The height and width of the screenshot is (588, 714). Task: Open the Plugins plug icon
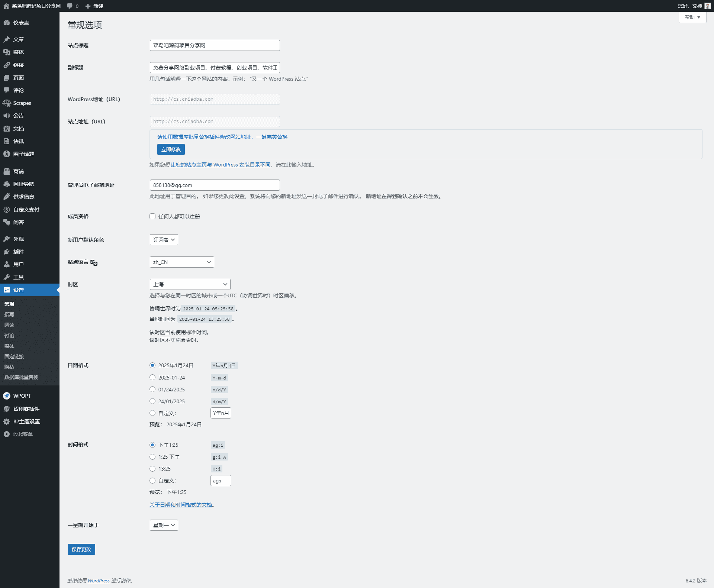[7, 252]
